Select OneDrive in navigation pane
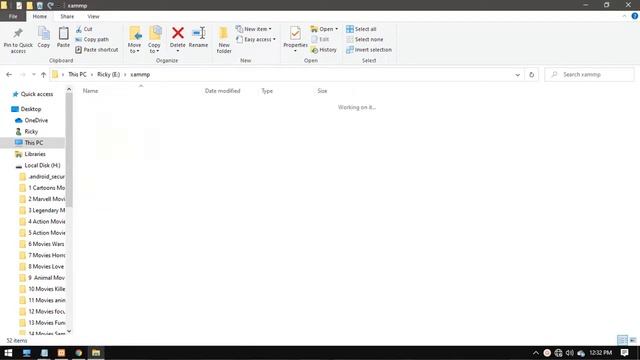 coord(32,120)
